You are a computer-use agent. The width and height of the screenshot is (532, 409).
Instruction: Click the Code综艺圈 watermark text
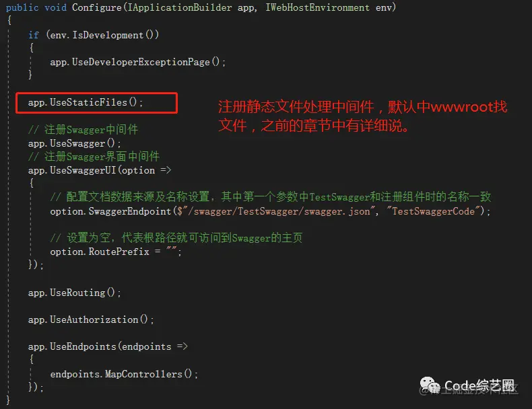click(x=479, y=385)
